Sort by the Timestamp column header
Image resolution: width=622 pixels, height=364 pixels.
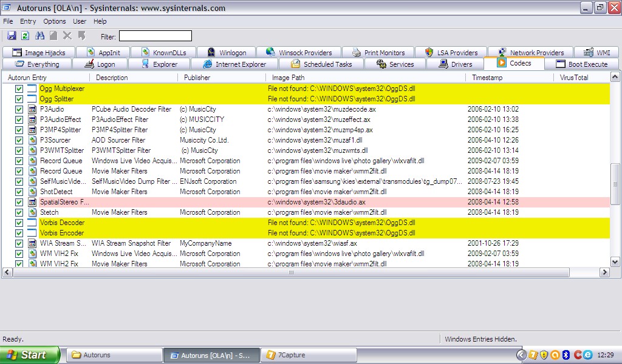click(510, 78)
